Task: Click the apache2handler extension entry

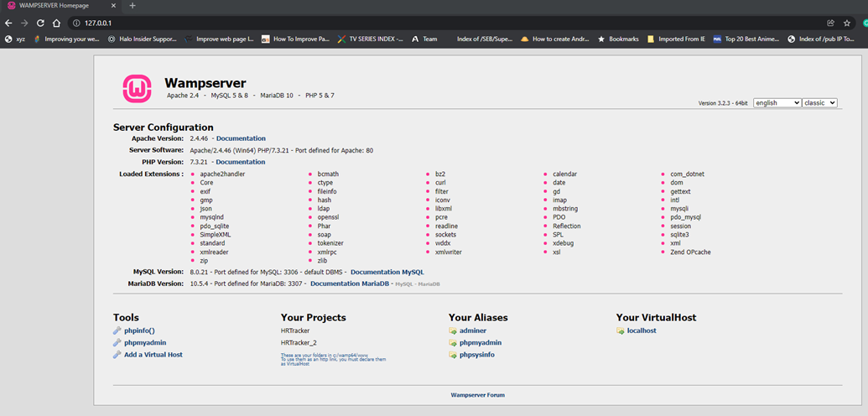Action: coord(222,174)
